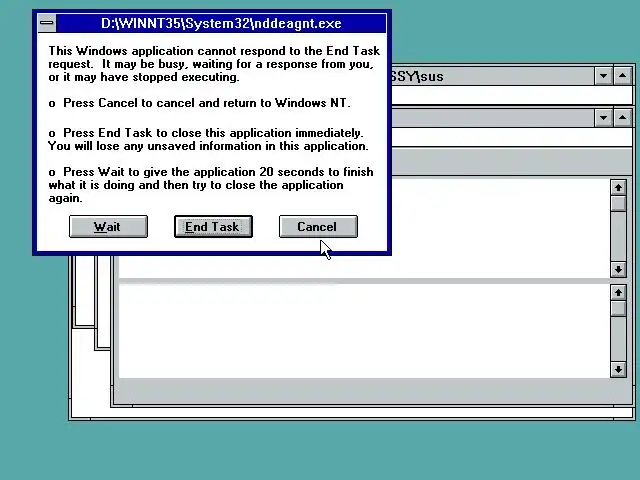This screenshot has height=480, width=640.
Task: Click up arrow of upper pane scrollbar
Action: (x=618, y=187)
